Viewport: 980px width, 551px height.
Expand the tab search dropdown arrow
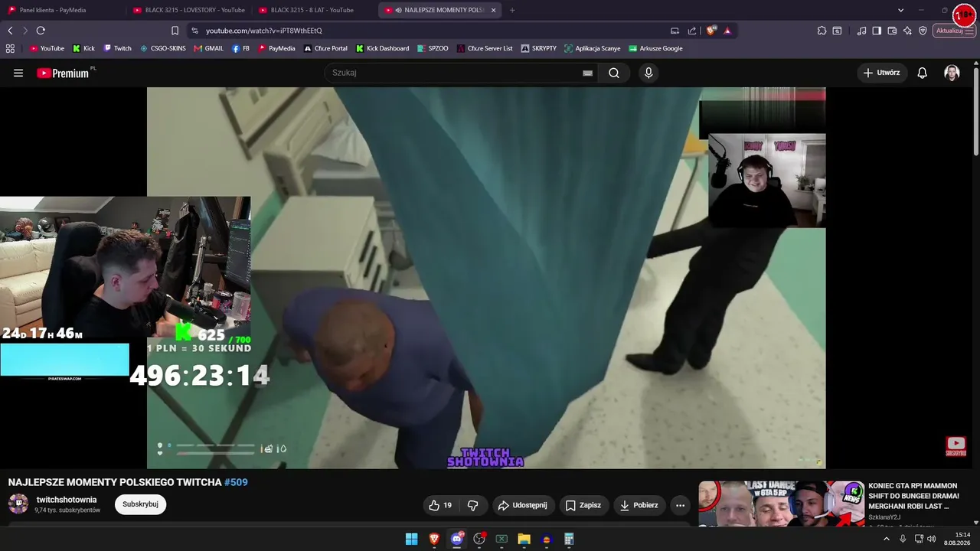[900, 10]
